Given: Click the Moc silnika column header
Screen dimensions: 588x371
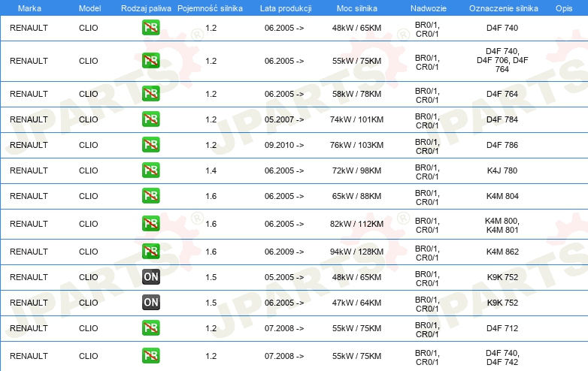Looking at the screenshot, I should 357,8.
